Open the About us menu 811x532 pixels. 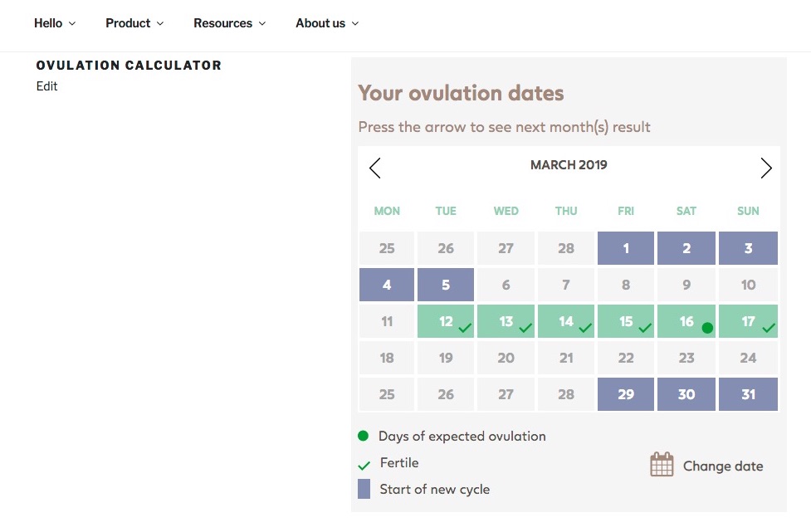point(327,23)
